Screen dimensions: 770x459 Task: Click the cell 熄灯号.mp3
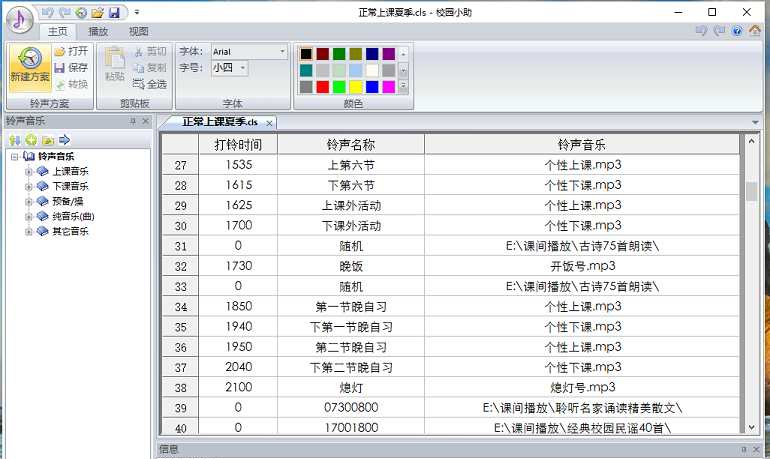[582, 387]
